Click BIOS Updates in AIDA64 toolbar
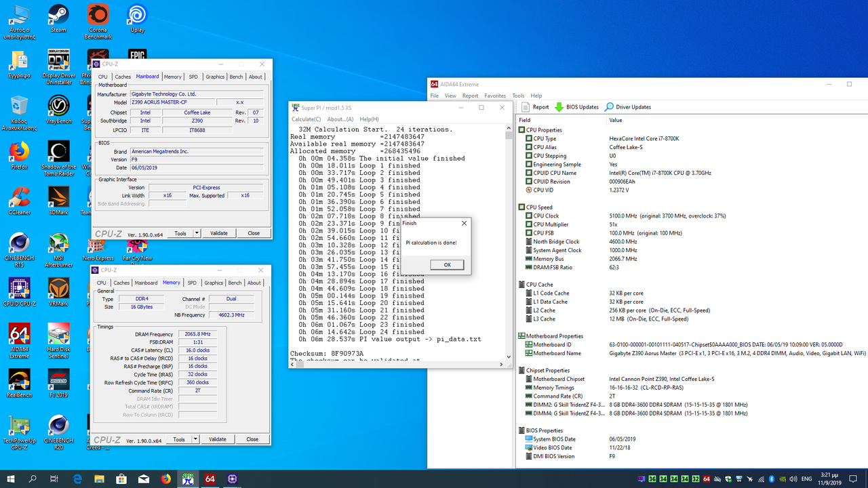 pos(576,107)
